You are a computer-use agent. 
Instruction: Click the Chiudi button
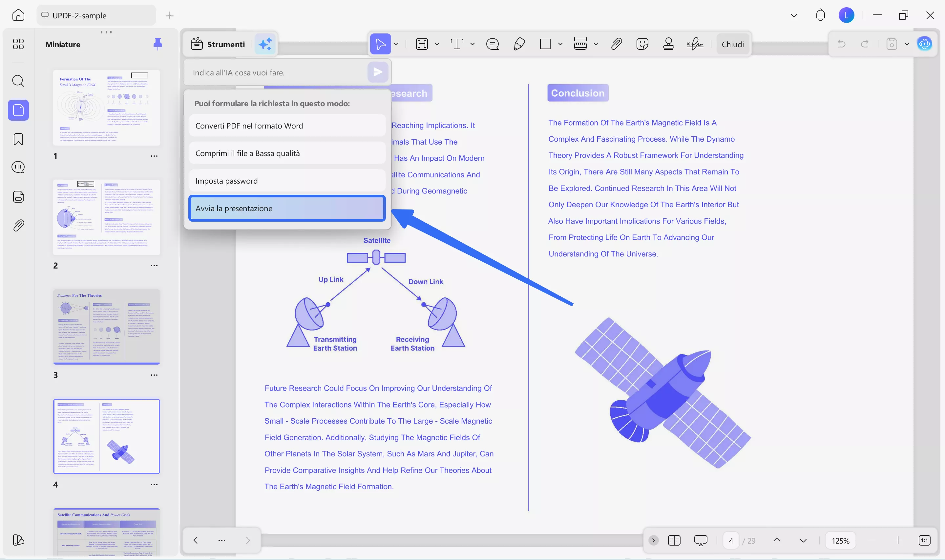[732, 44]
